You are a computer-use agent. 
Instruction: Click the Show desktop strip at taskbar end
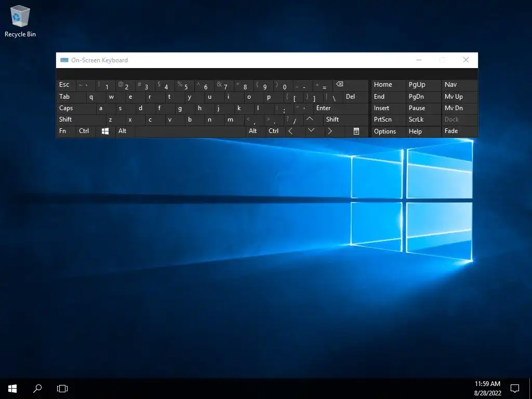(x=530, y=389)
